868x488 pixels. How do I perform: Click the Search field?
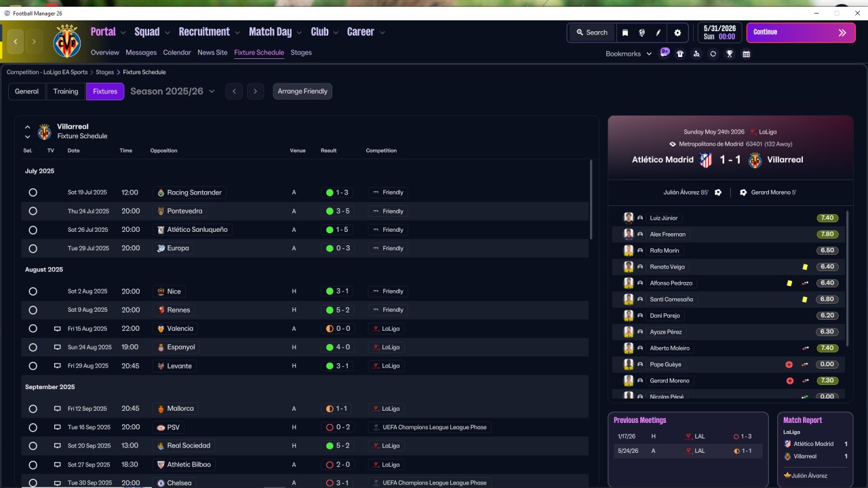592,33
